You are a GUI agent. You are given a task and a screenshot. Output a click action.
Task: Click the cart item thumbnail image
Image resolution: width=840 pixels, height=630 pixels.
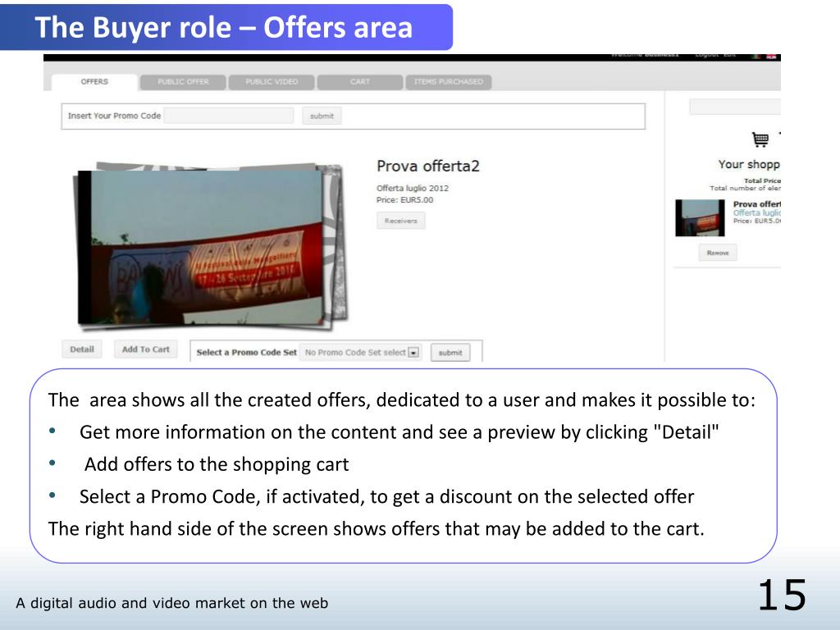[x=701, y=218]
